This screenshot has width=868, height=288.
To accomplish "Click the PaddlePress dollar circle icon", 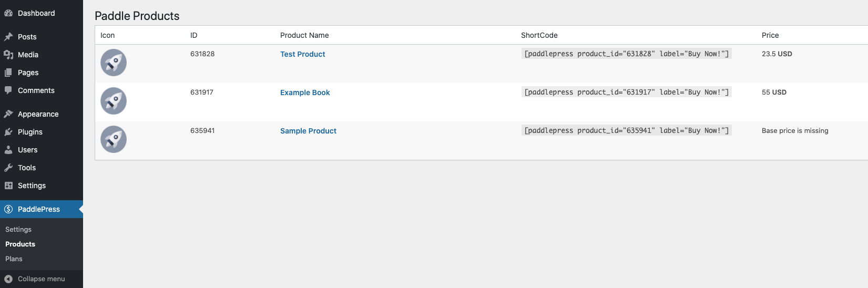I will (8, 209).
